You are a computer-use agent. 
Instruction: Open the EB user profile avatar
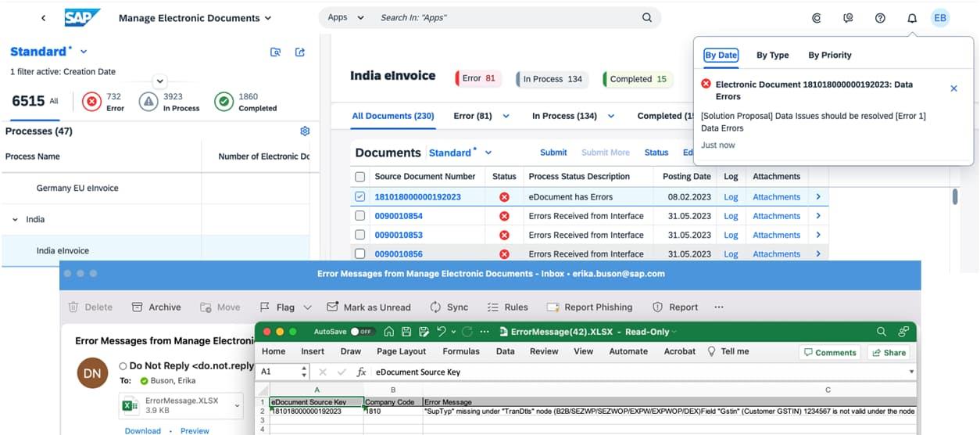pos(940,18)
